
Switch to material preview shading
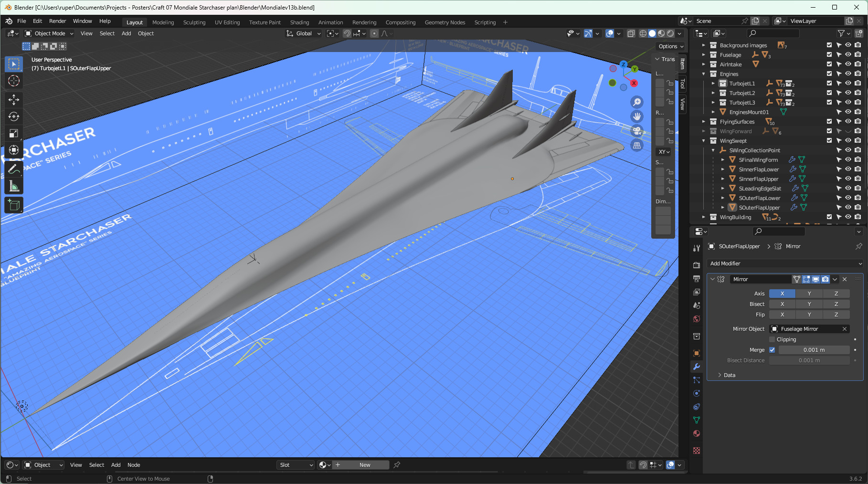pyautogui.click(x=661, y=33)
